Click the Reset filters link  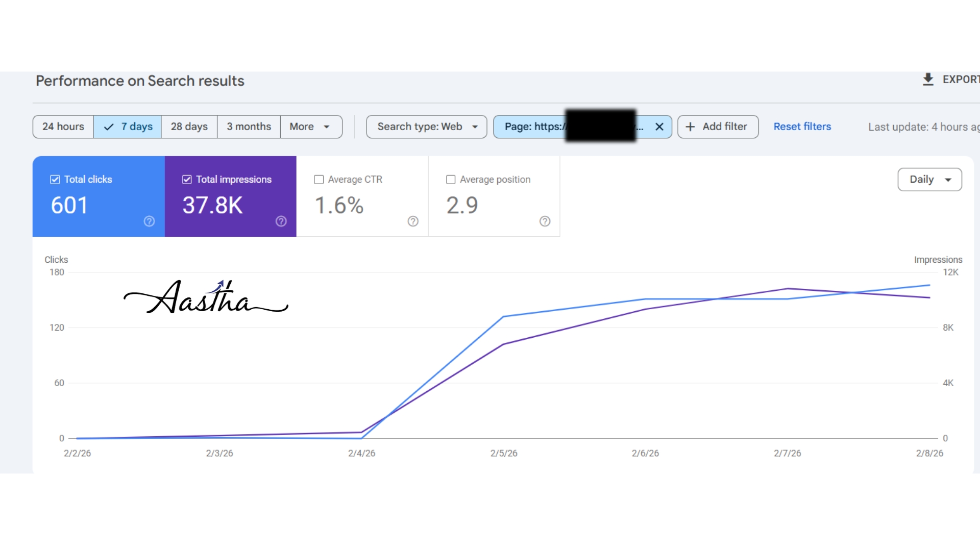(802, 127)
